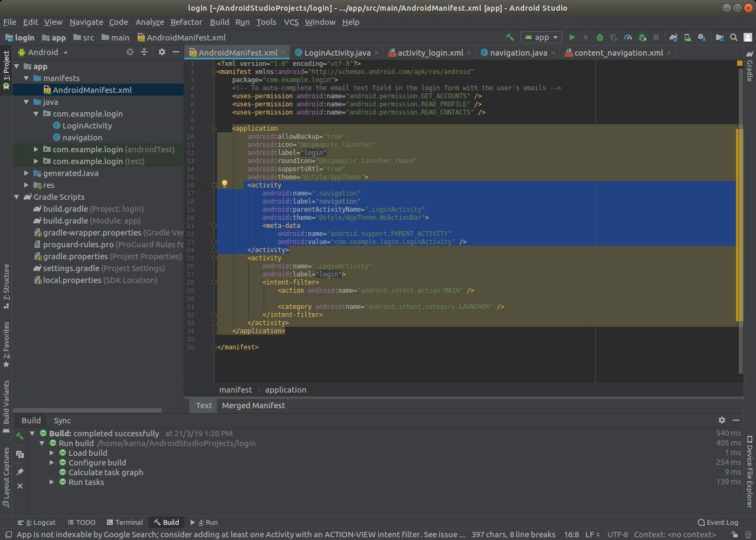
Task: Collapse the manifests folder
Action: click(x=26, y=78)
